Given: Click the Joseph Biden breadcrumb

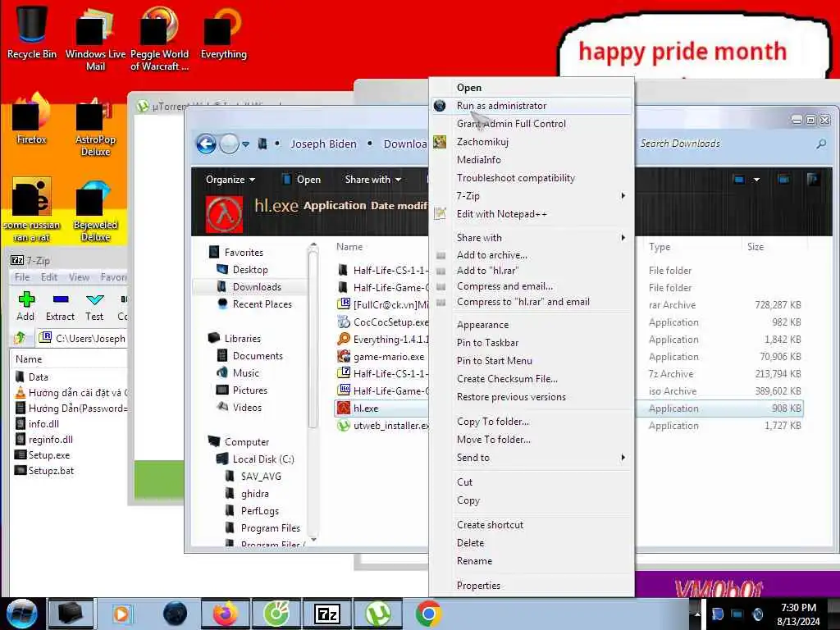Looking at the screenshot, I should click(323, 144).
